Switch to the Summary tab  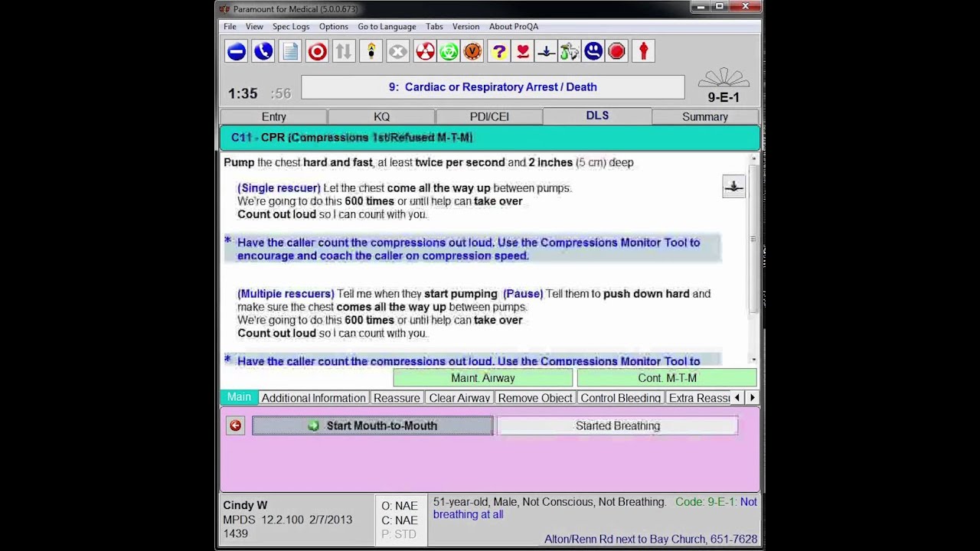coord(705,116)
